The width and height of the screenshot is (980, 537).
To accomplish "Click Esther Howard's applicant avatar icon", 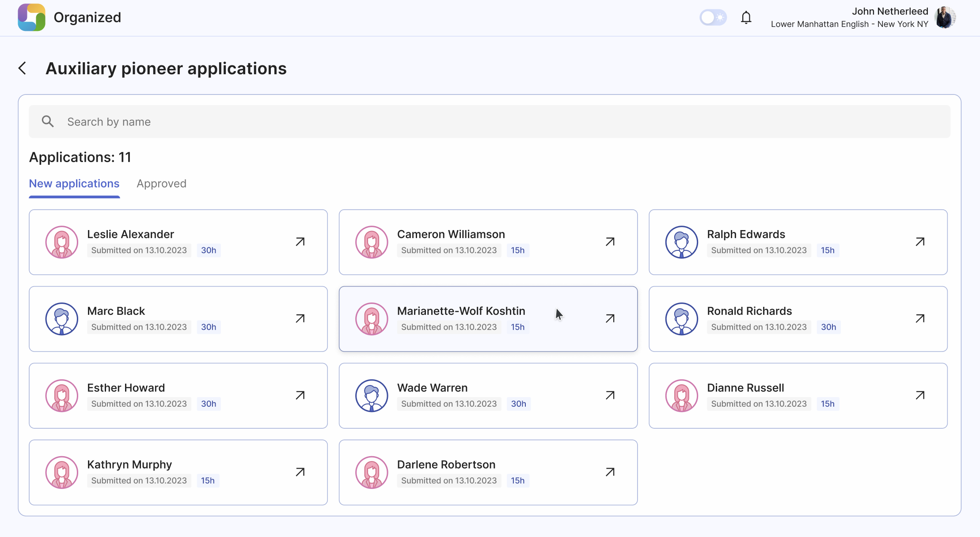I will [62, 395].
